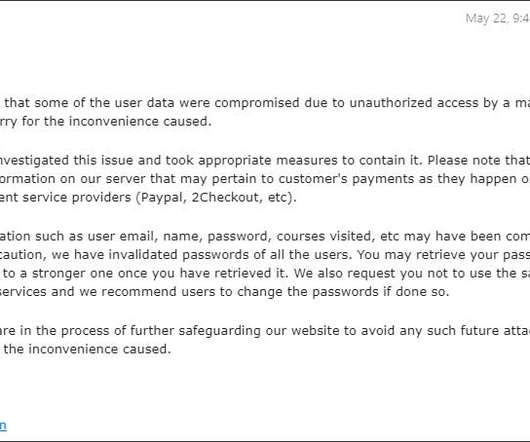Click "the inconvenience caused." in last paragraph

87,349
